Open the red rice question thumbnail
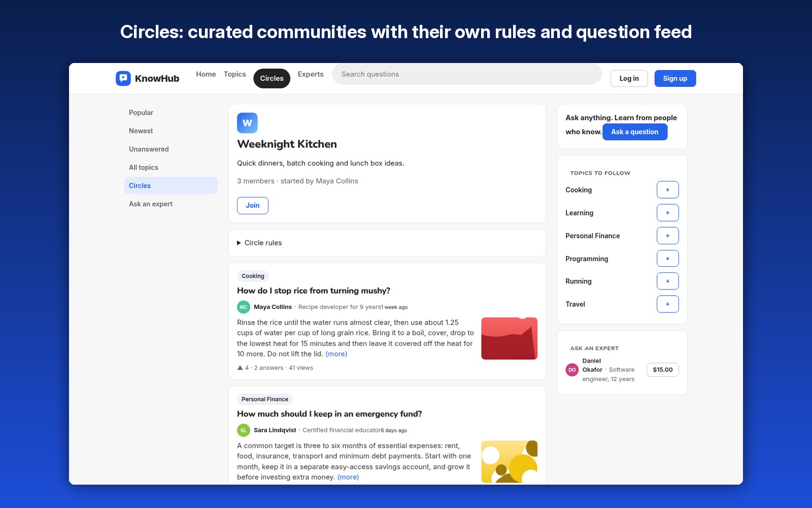Image resolution: width=812 pixels, height=508 pixels. coord(509,338)
